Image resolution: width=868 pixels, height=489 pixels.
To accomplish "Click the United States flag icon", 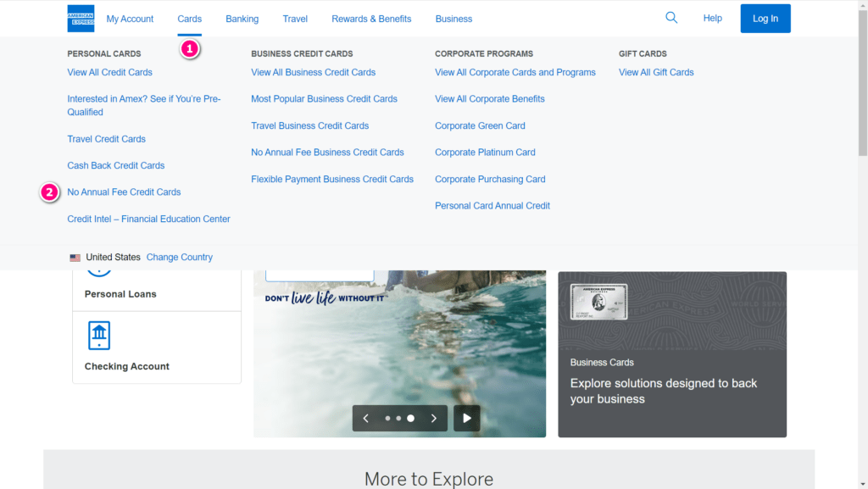I will [x=75, y=258].
